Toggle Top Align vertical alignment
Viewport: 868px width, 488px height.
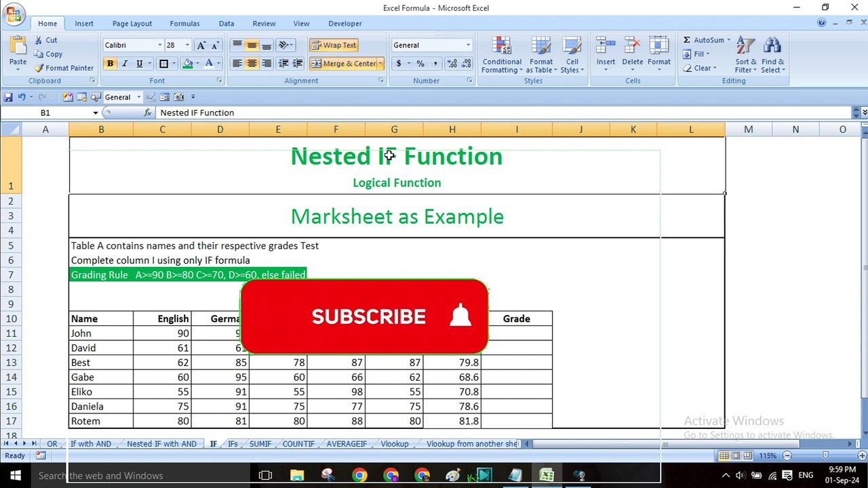237,45
